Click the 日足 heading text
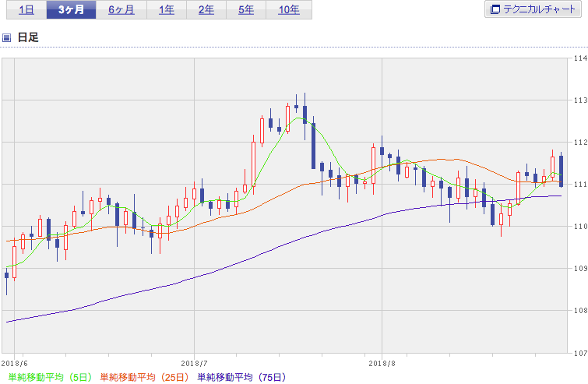The height and width of the screenshot is (384, 588). (x=28, y=37)
